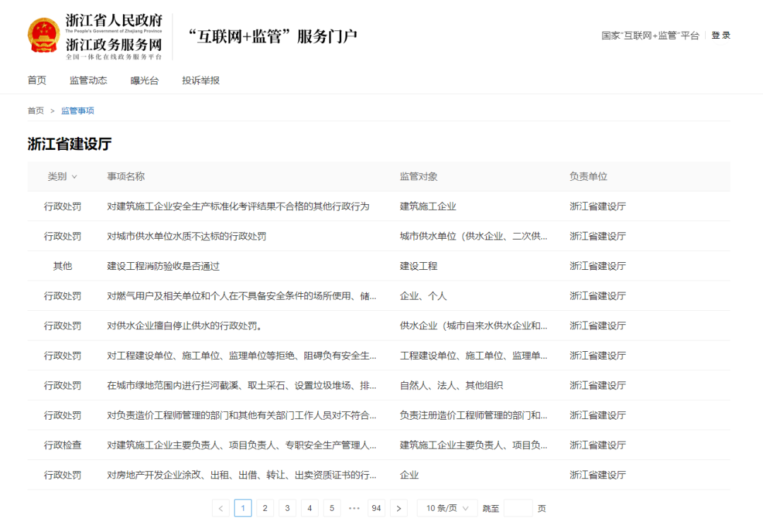Click the 跳至 page number input field
The height and width of the screenshot is (532, 763).
pyautogui.click(x=518, y=508)
